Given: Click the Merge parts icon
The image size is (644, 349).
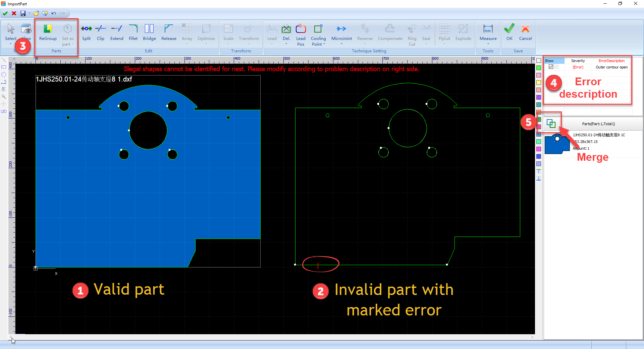Looking at the screenshot, I should (x=551, y=123).
